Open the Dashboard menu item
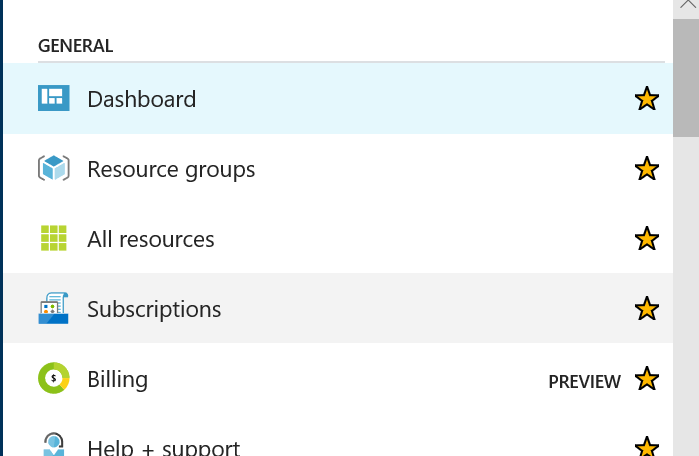The height and width of the screenshot is (456, 699). coord(338,99)
